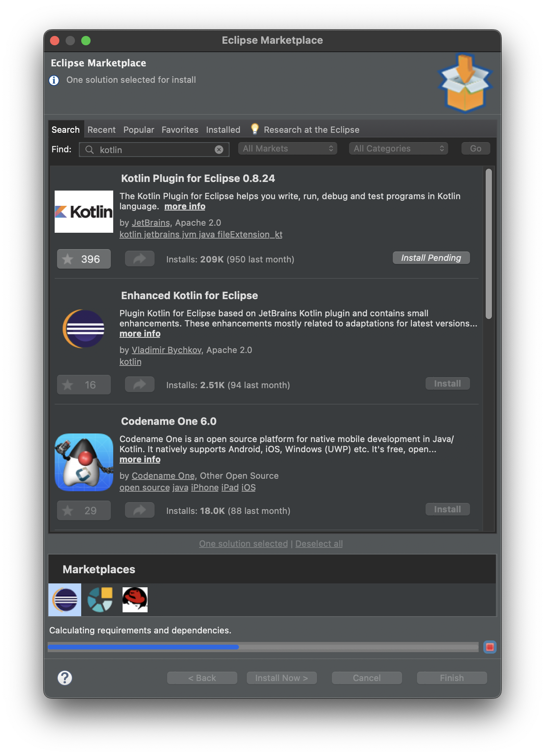The image size is (545, 756).
Task: Click the Enhanced Kotlin Eclipse logo
Action: (84, 329)
